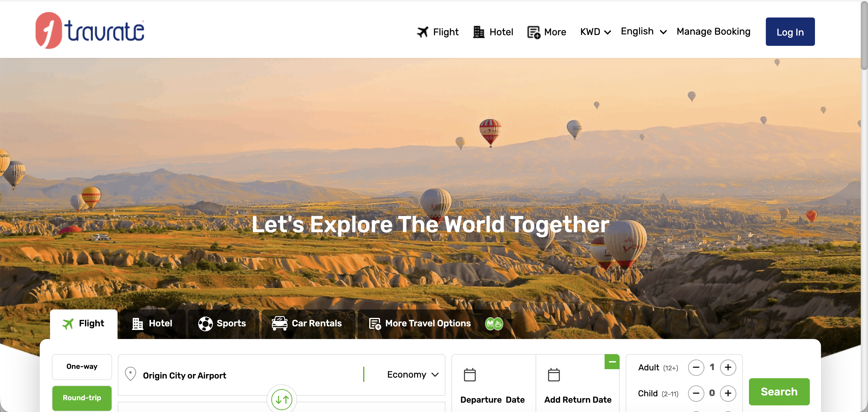Click the Origin City or Airport field
Image resolution: width=868 pixels, height=412 pixels.
(x=236, y=375)
